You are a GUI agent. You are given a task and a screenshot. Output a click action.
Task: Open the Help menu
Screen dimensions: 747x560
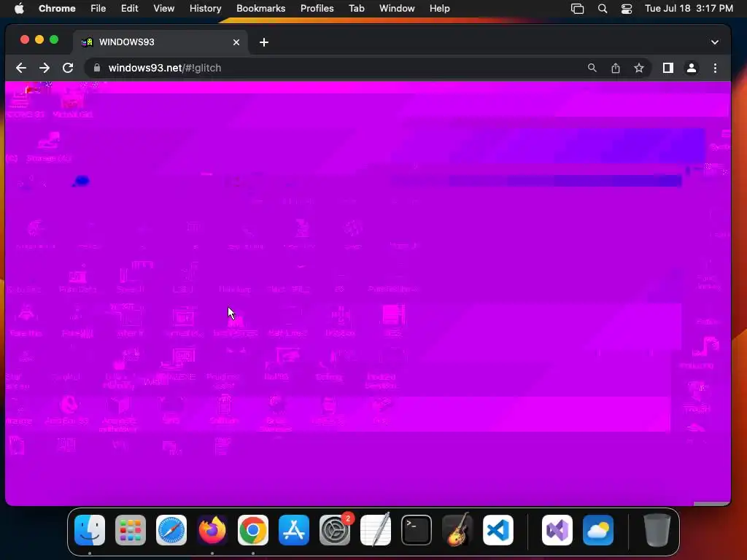(439, 9)
